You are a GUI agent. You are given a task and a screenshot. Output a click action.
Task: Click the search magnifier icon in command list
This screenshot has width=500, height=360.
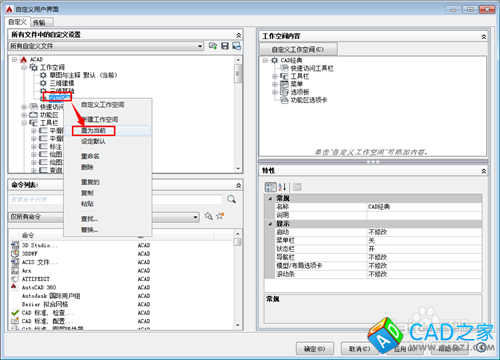point(231,199)
